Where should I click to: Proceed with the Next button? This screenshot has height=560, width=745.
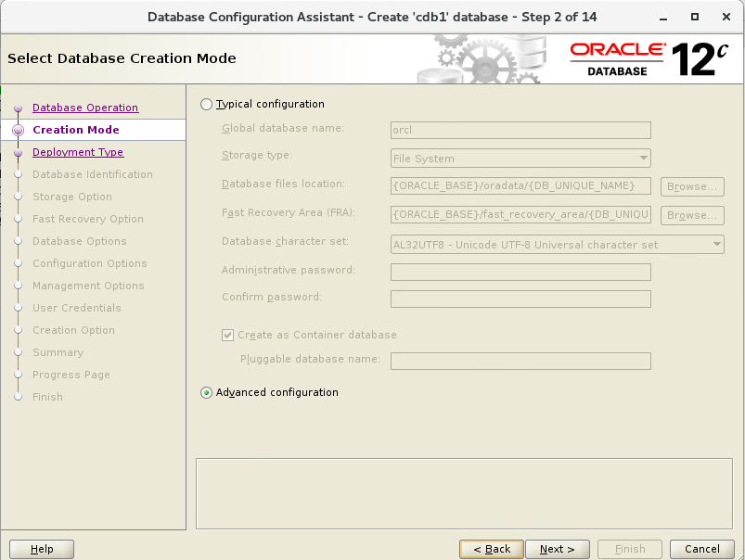click(558, 549)
